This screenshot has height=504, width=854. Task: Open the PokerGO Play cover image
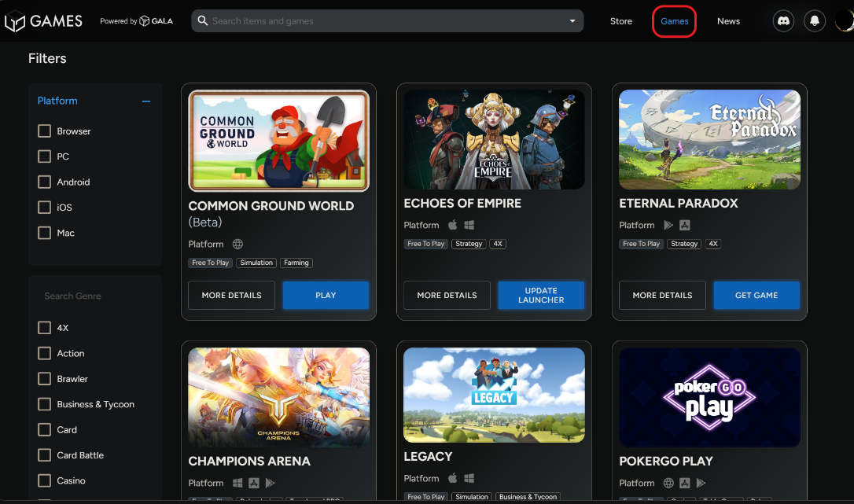pyautogui.click(x=709, y=397)
